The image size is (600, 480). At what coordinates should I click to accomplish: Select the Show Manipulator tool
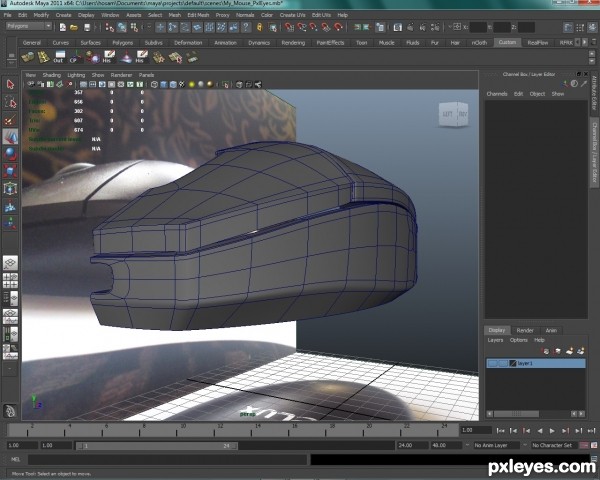coord(10,223)
